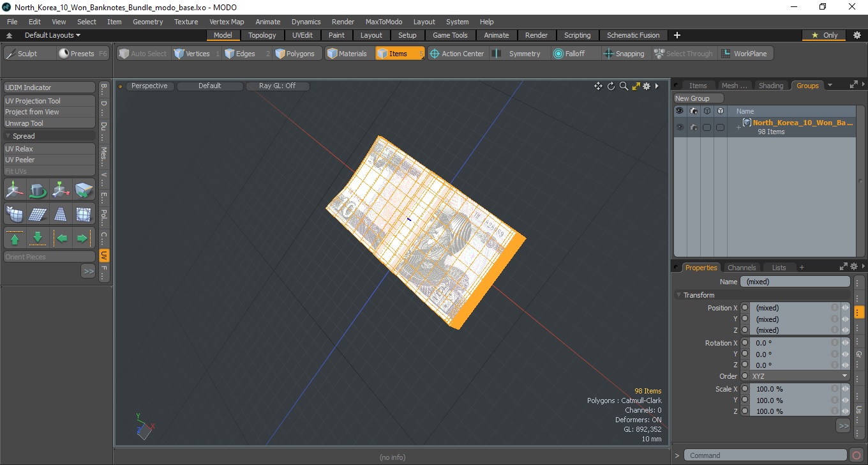Click the flat UV grid icon
The width and height of the screenshot is (868, 465).
[x=38, y=214]
